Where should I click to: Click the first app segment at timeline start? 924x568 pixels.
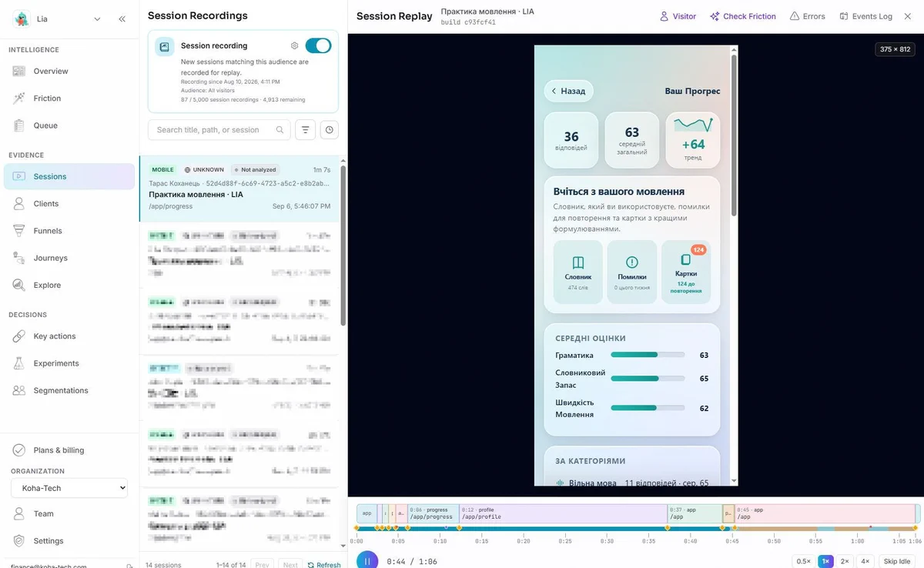[x=367, y=513]
